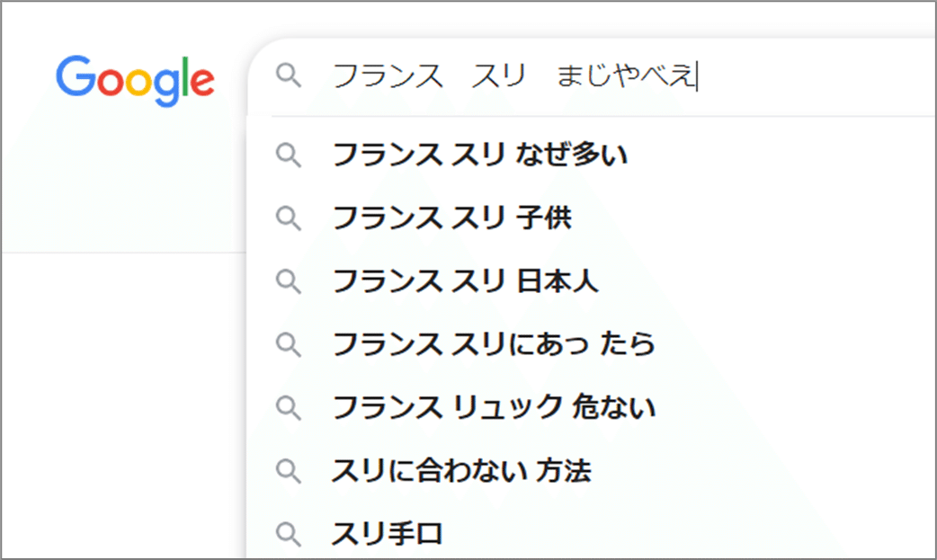Select suggestion フランス スリ 子供
Viewport: 937px width, 560px height.
[452, 218]
